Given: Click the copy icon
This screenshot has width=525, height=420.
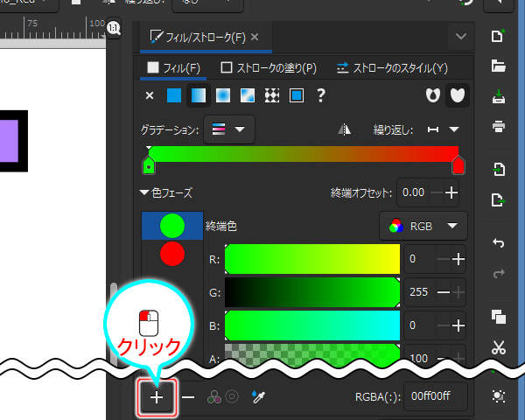Looking at the screenshot, I should pyautogui.click(x=499, y=317).
